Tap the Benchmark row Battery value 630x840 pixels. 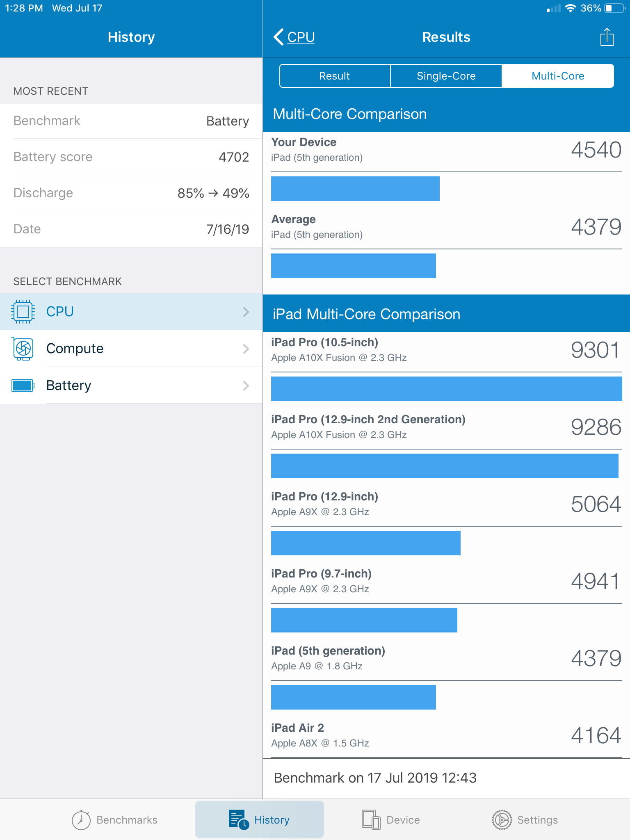(228, 121)
